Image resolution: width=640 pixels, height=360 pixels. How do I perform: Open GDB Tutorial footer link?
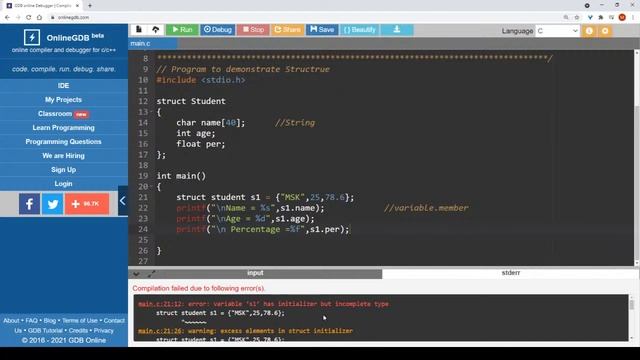(45, 331)
